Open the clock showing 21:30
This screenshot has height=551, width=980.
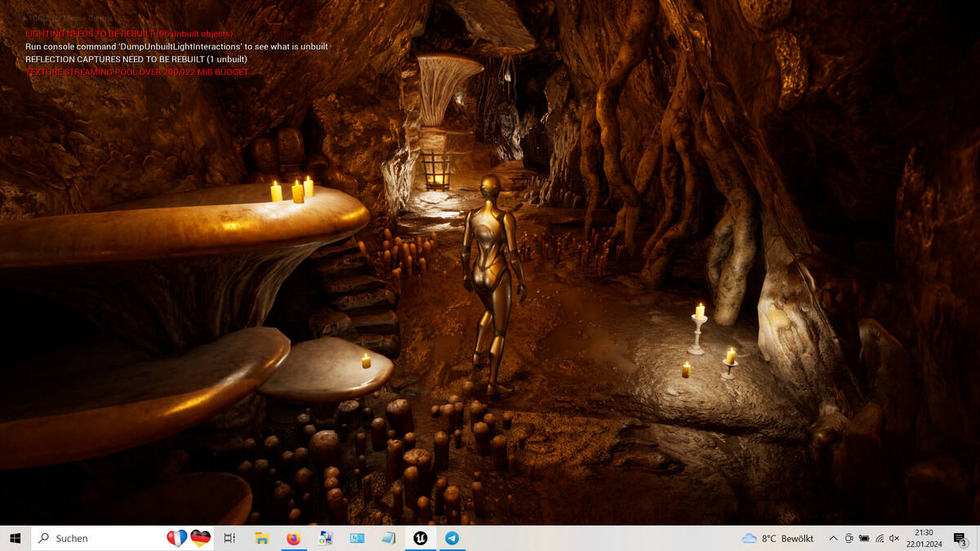(924, 538)
